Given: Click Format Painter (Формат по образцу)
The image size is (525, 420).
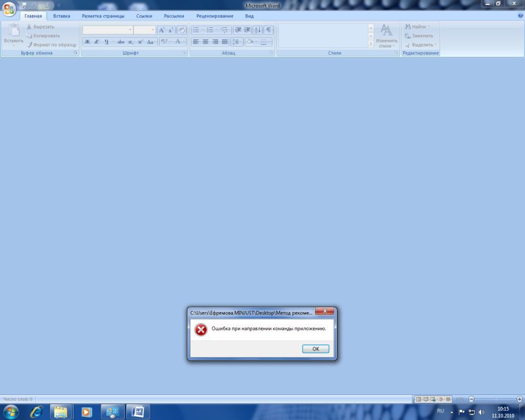Looking at the screenshot, I should point(51,44).
